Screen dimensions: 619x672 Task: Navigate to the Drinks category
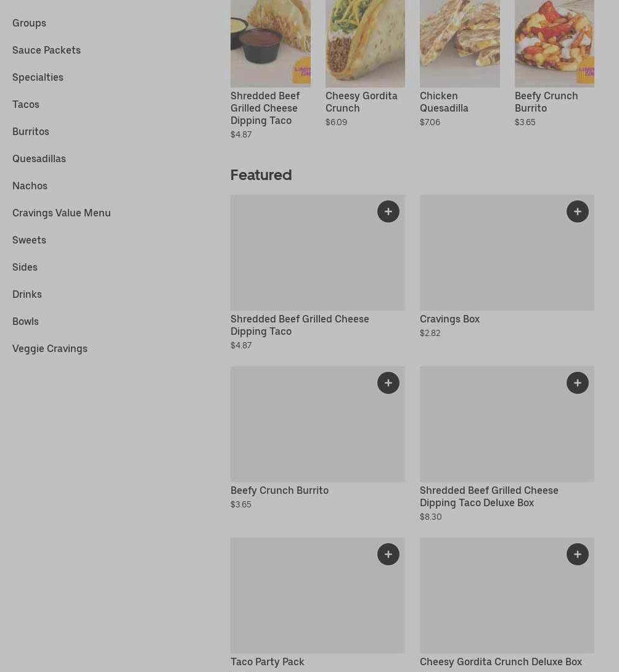(27, 294)
